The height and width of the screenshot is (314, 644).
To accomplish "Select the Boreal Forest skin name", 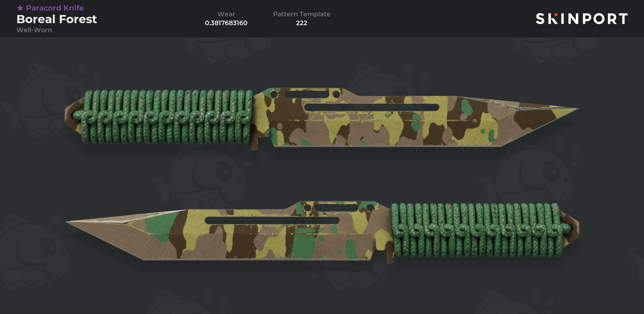I will [x=57, y=19].
